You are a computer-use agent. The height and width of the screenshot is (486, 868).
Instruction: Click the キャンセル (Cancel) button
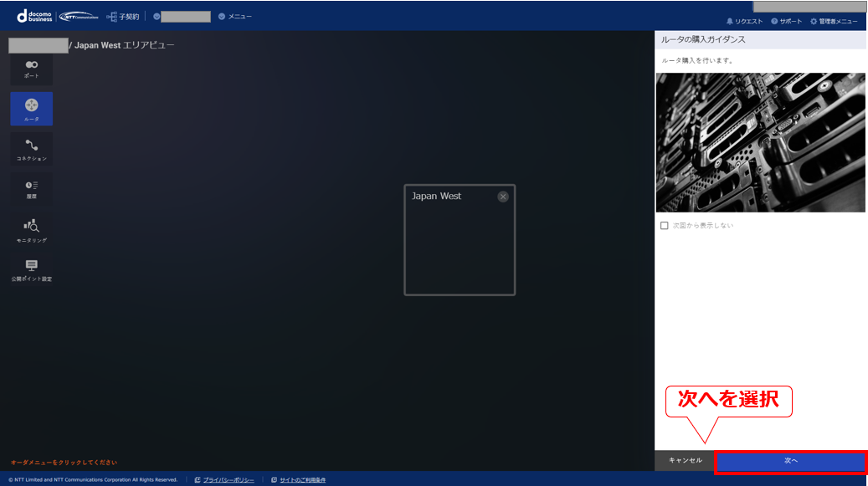coord(685,461)
